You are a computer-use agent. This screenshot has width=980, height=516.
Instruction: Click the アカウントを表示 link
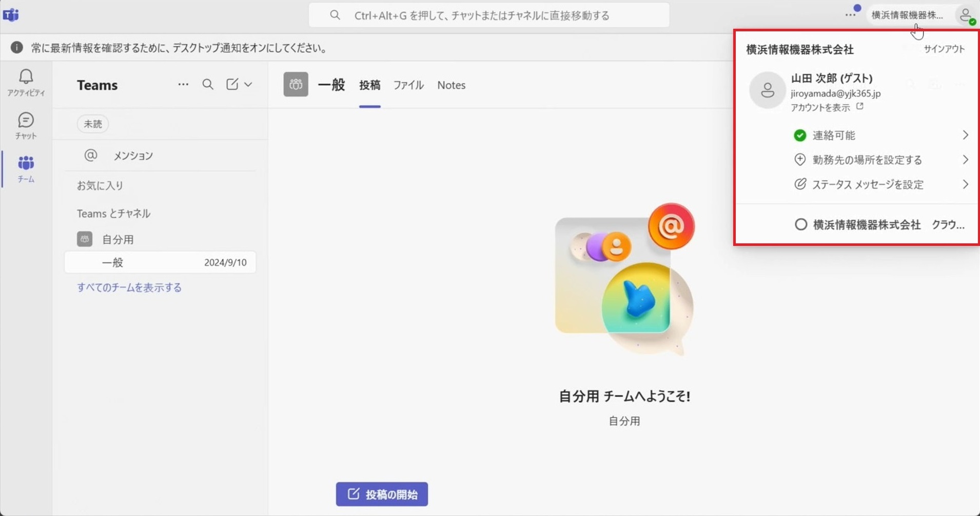[820, 107]
